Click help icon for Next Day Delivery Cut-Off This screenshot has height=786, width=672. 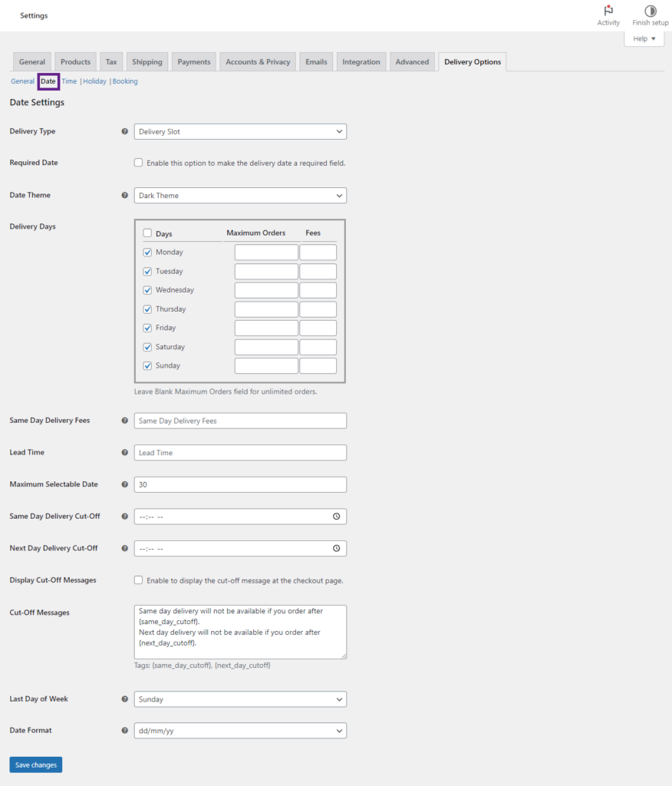click(125, 548)
